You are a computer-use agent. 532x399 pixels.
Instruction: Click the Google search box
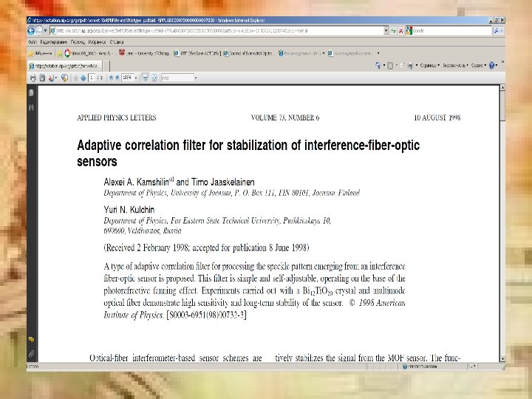coord(449,31)
